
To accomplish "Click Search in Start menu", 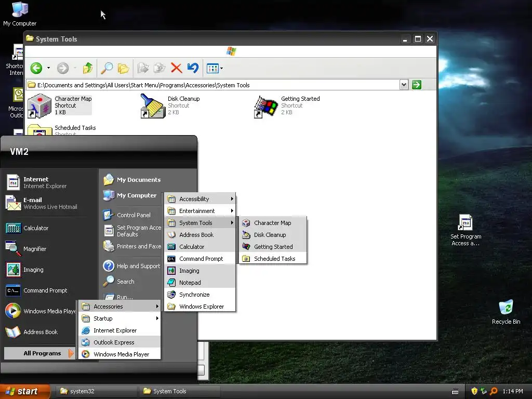I will [x=119, y=281].
